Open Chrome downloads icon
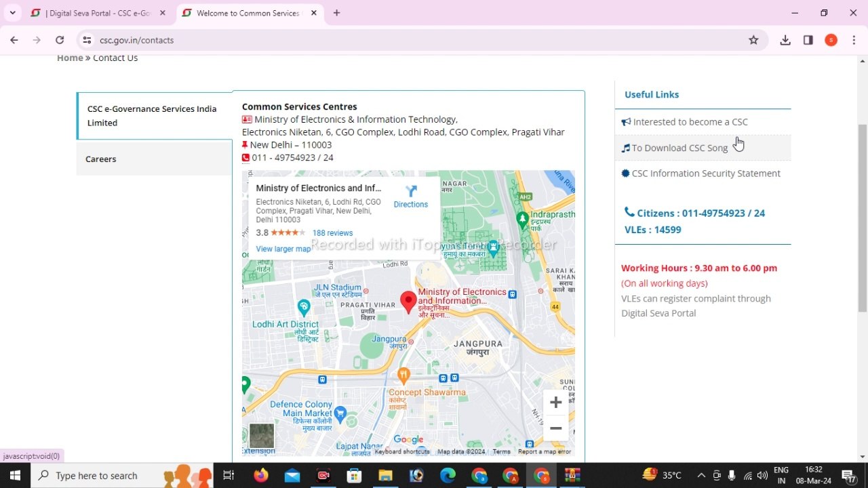This screenshot has width=868, height=488. pyautogui.click(x=785, y=40)
